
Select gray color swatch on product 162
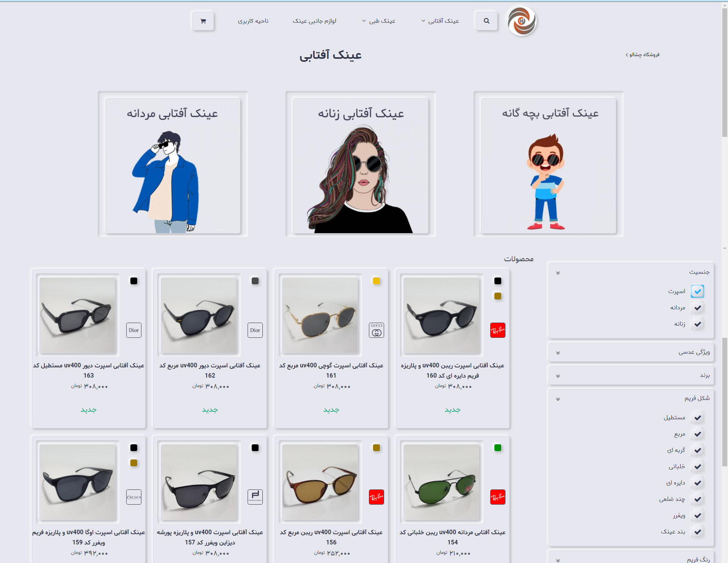[255, 281]
